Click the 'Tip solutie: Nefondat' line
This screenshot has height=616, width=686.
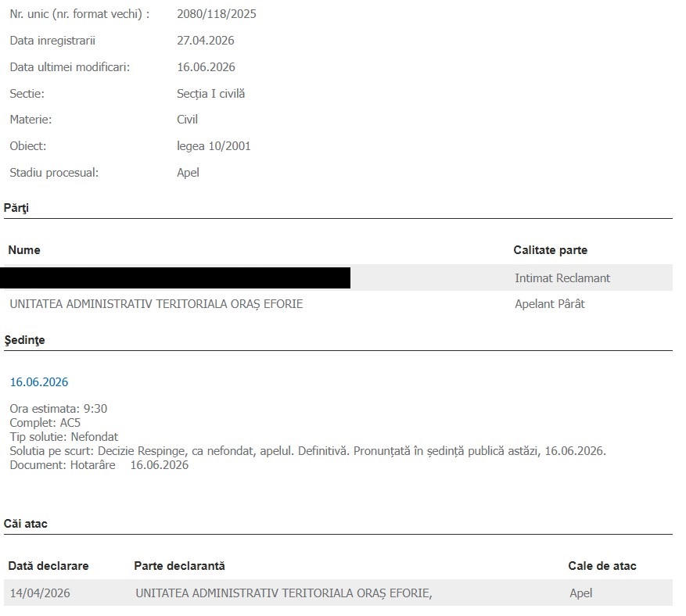click(64, 437)
